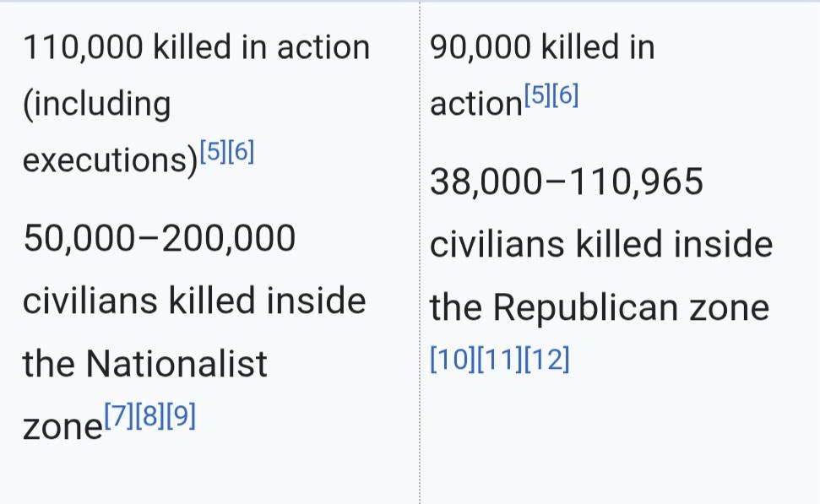
Task: Open citation [5] after 90,000 killed in action
Action: tap(537, 95)
